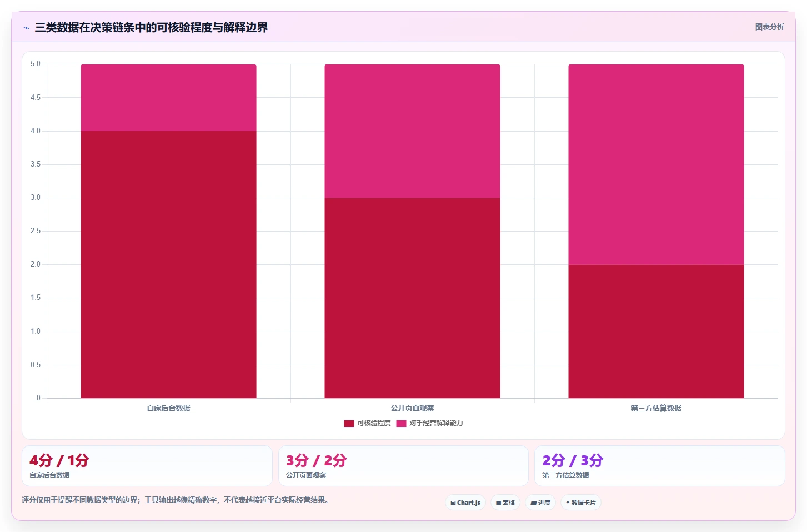Select the 公开页面观察 dark red bar segment
Viewport: 807px width, 532px height.
coord(412,298)
